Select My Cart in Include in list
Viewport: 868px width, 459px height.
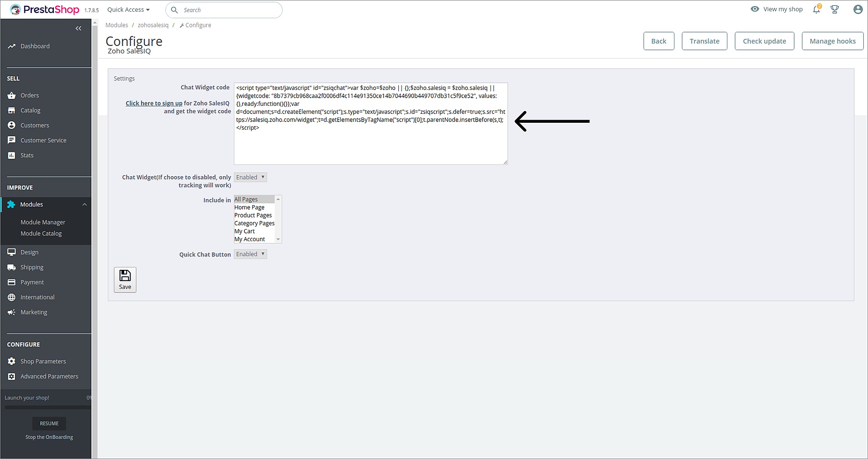pyautogui.click(x=254, y=231)
